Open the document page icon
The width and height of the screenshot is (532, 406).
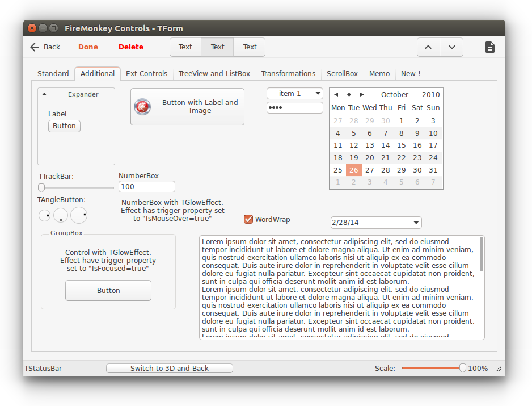pos(489,47)
